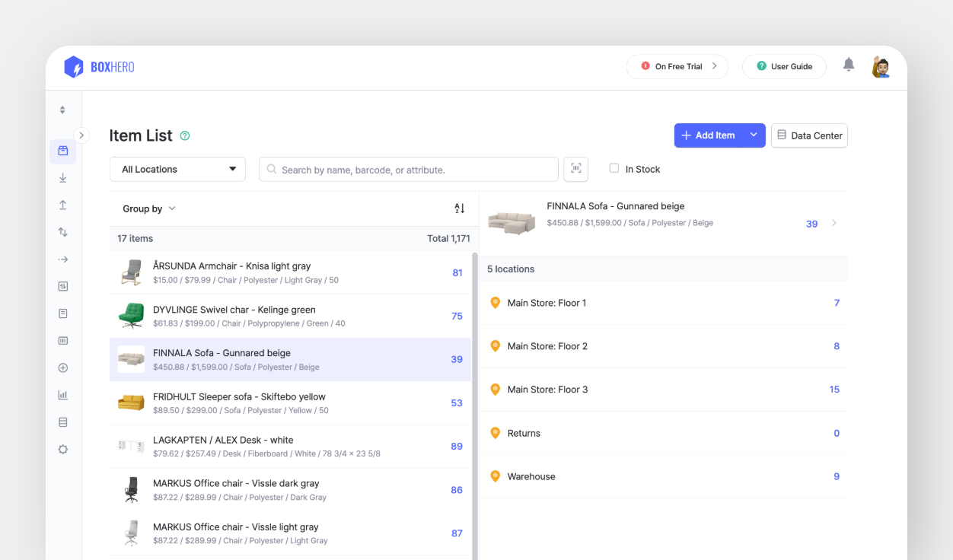This screenshot has width=953, height=560.
Task: Click the On Free Trial pill
Action: point(677,66)
